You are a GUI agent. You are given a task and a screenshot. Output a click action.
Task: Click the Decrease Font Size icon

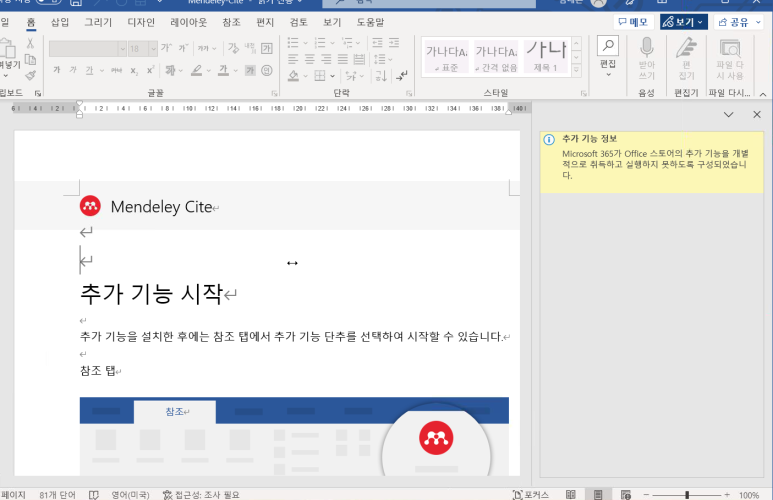(183, 48)
